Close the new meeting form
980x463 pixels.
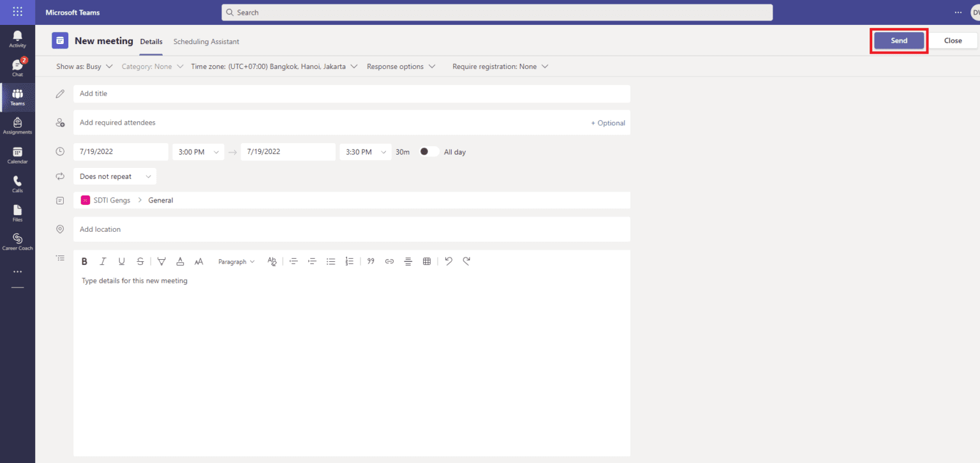pyautogui.click(x=953, y=40)
